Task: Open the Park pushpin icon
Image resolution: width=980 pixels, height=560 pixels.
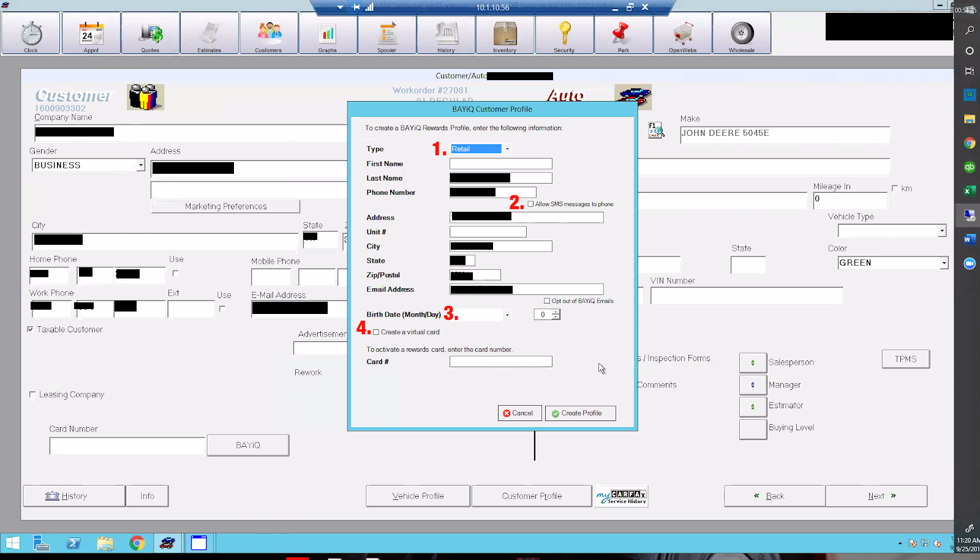Action: click(x=623, y=34)
